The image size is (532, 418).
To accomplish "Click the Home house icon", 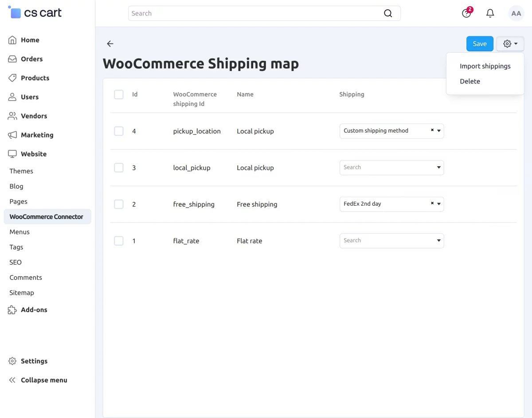I will click(12, 40).
